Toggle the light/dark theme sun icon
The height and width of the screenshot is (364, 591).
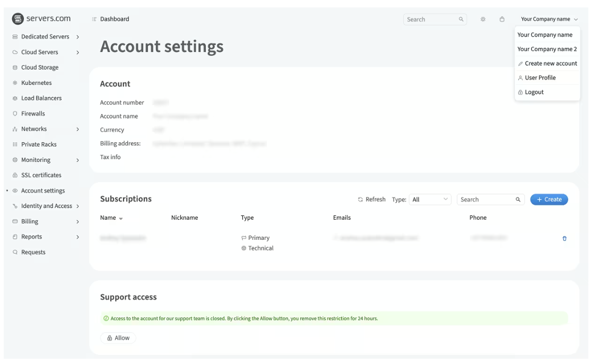[483, 20]
